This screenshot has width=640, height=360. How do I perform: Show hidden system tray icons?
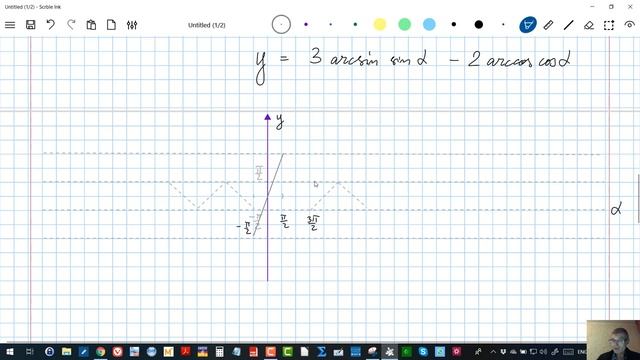[493, 351]
